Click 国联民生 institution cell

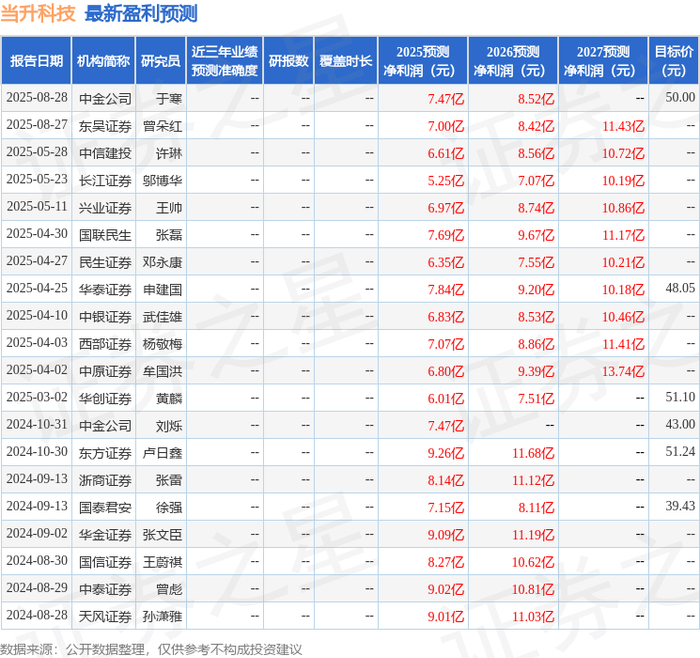(x=105, y=235)
